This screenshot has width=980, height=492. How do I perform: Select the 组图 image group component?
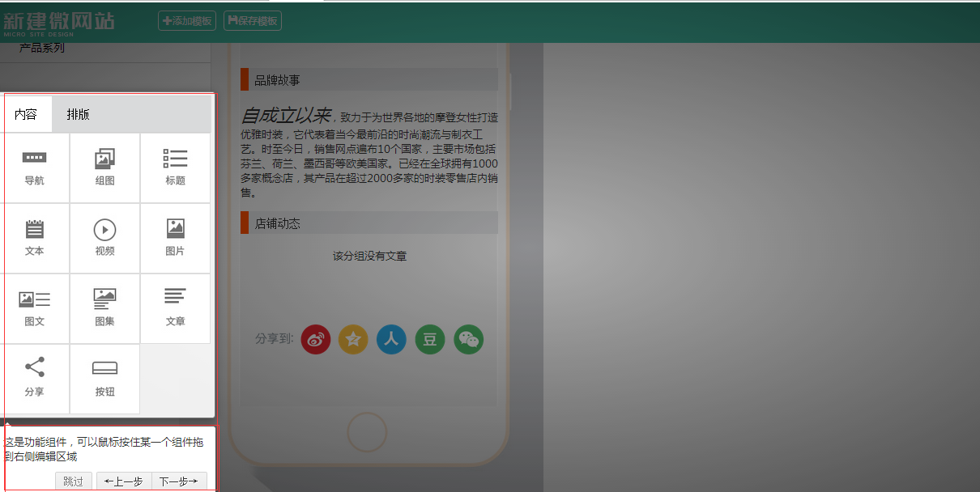point(105,168)
